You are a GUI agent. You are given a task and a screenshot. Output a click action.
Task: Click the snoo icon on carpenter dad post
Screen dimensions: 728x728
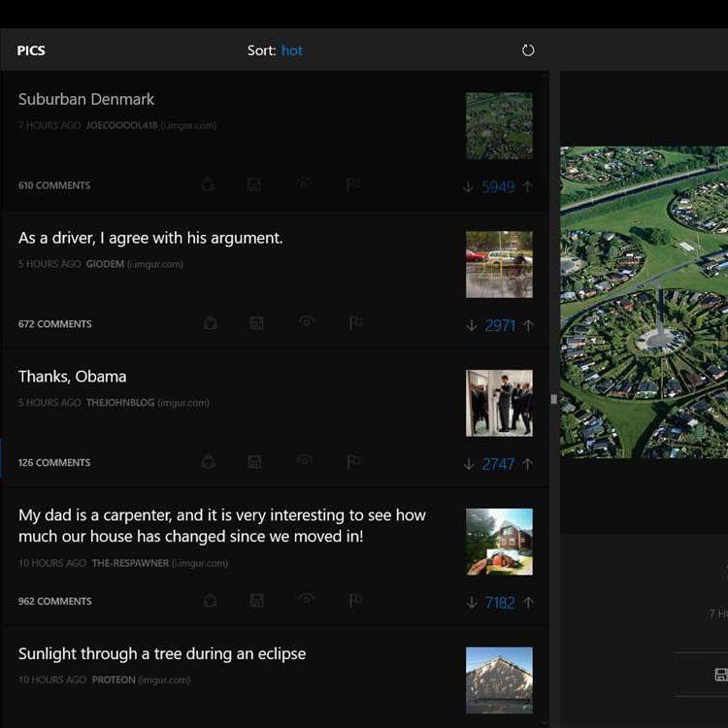click(210, 601)
